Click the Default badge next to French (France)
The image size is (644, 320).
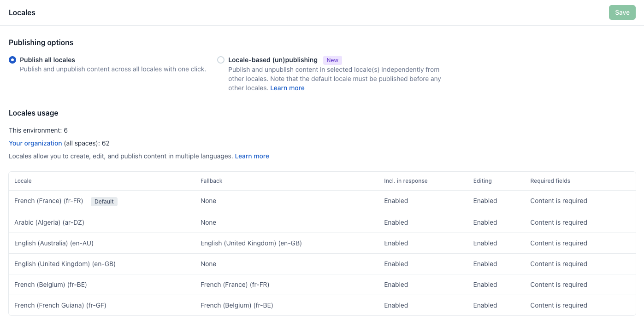point(104,201)
